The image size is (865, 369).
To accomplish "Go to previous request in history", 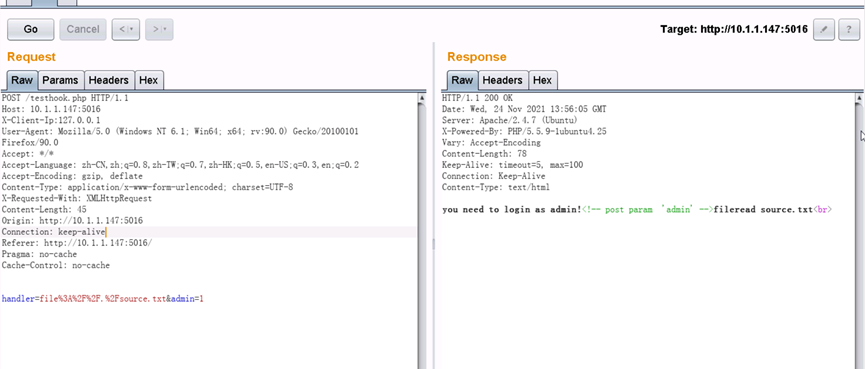I will tap(126, 29).
